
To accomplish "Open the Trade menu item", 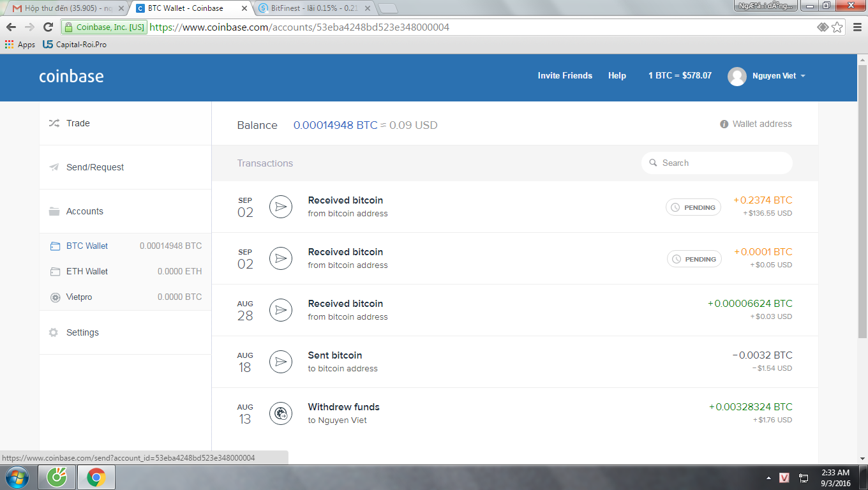I will pyautogui.click(x=125, y=123).
